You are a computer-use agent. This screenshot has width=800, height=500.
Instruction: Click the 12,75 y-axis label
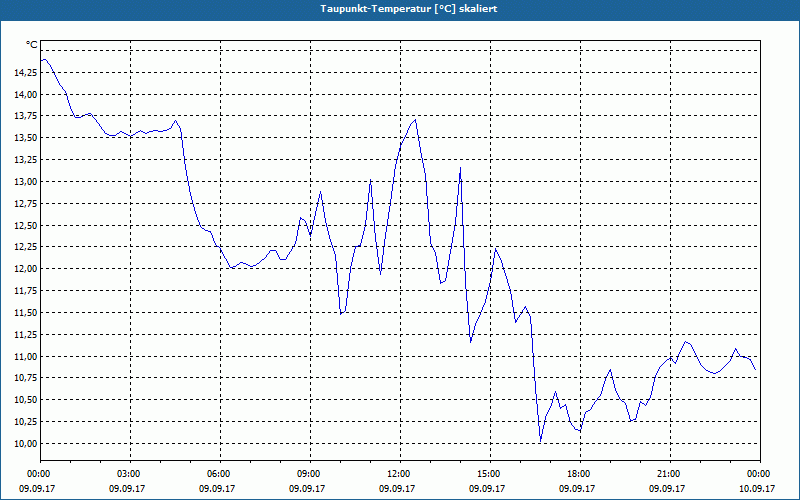[26, 204]
